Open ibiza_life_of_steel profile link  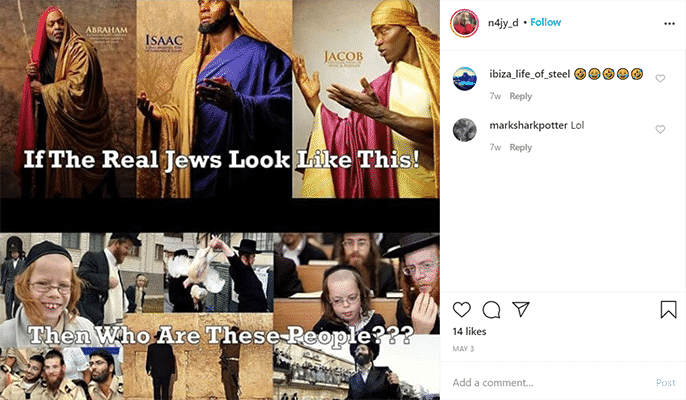(529, 74)
